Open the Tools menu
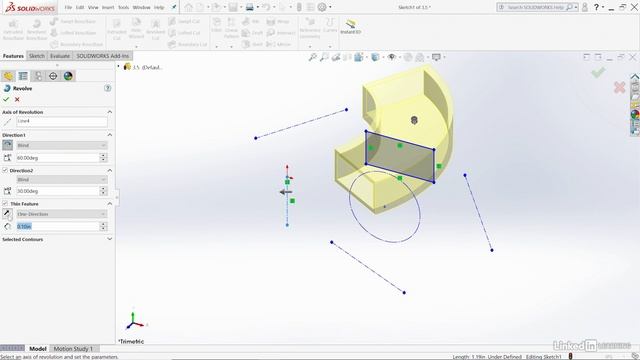This screenshot has width=640, height=360. tap(124, 7)
